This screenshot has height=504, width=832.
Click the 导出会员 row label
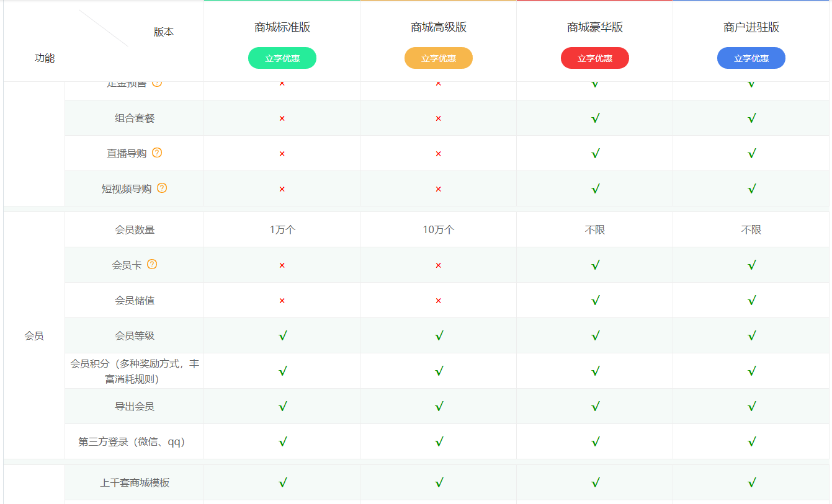[135, 407]
